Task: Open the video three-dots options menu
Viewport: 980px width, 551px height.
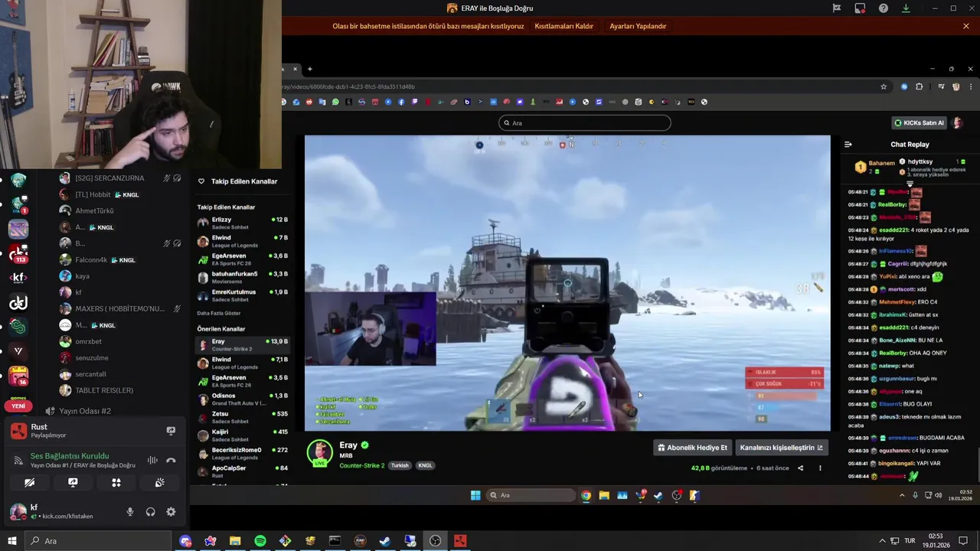Action: pos(820,468)
